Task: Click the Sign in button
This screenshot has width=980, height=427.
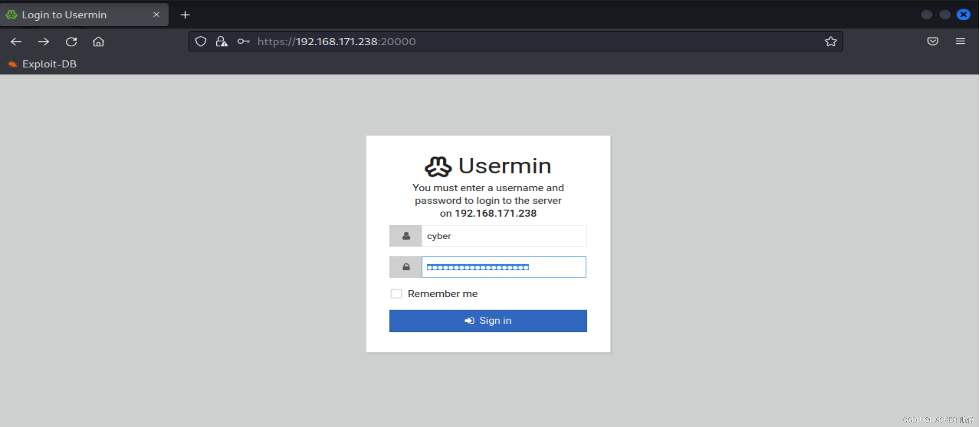Action: pyautogui.click(x=488, y=321)
